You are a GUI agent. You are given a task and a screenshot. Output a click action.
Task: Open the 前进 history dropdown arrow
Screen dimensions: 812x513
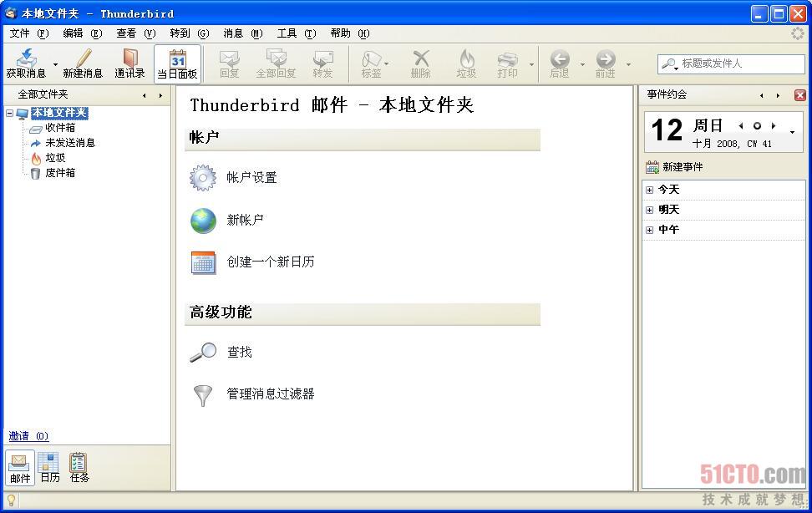pos(628,64)
